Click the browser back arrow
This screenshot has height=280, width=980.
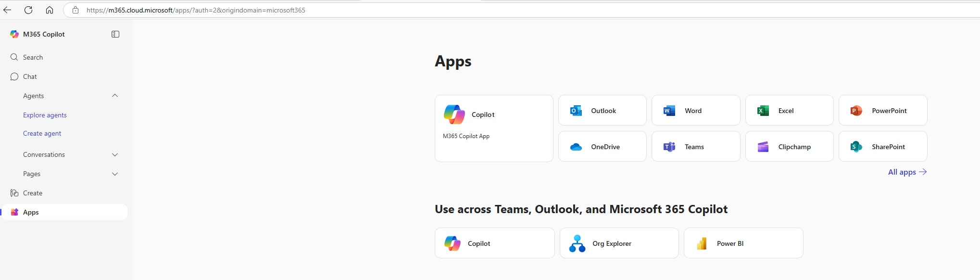[x=7, y=10]
